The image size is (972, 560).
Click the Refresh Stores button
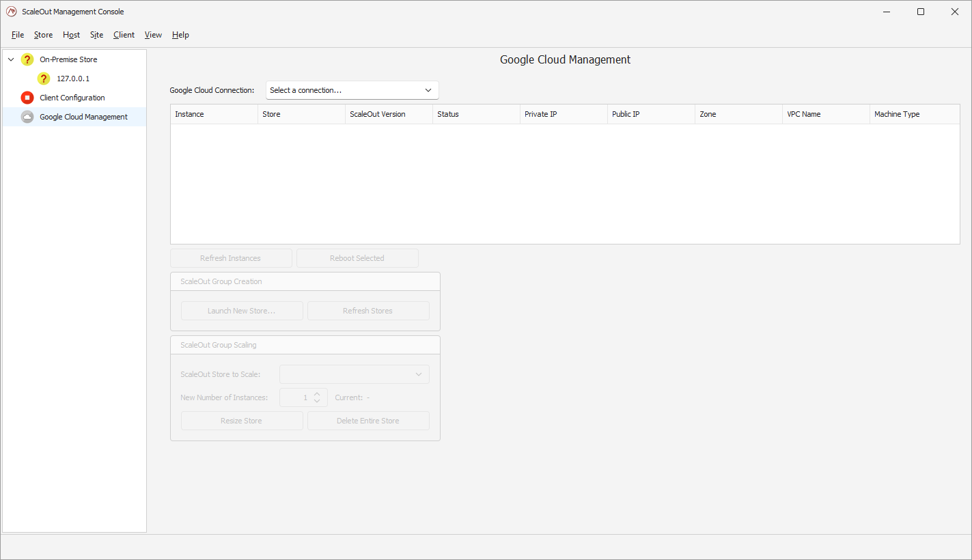368,311
